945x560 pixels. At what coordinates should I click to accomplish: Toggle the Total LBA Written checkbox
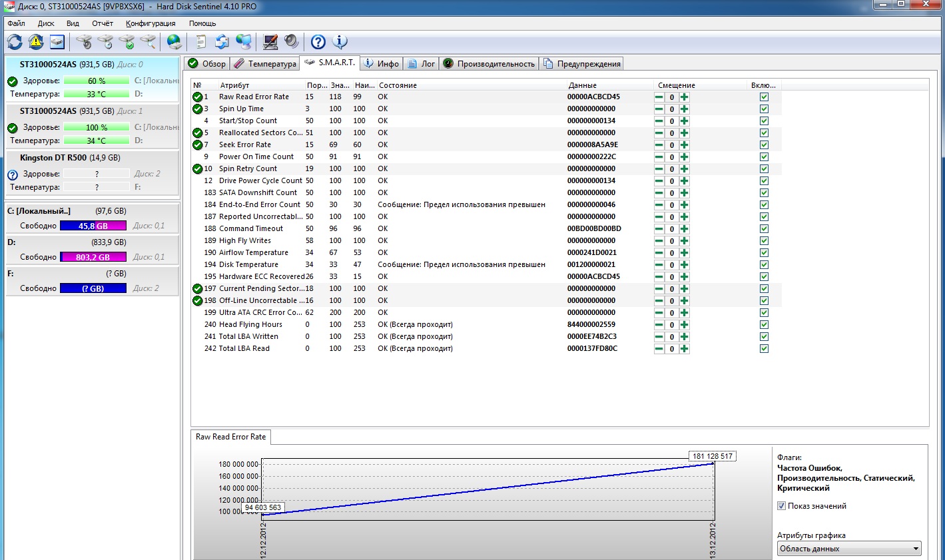coord(764,337)
